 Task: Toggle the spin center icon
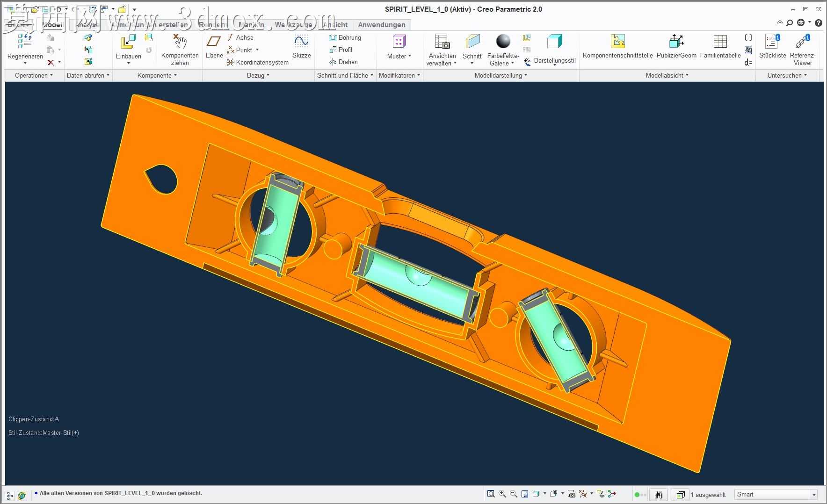(612, 494)
